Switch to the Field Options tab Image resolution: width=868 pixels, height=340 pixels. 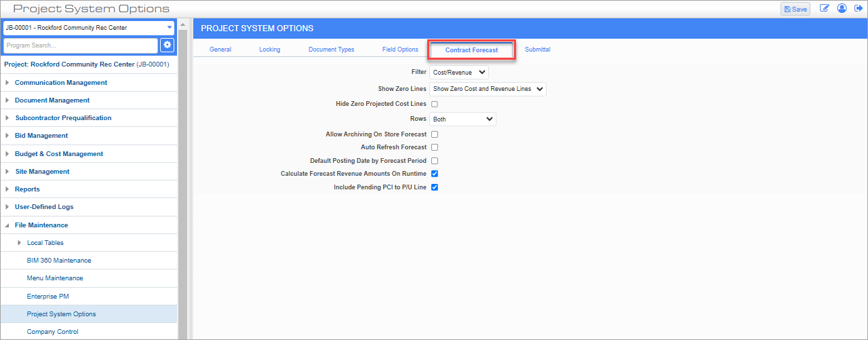[400, 50]
